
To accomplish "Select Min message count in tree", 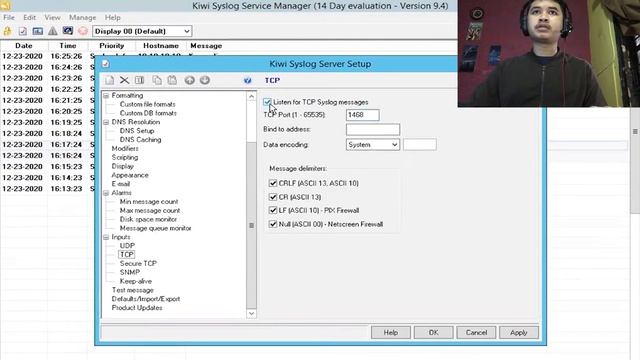I will pyautogui.click(x=149, y=202).
